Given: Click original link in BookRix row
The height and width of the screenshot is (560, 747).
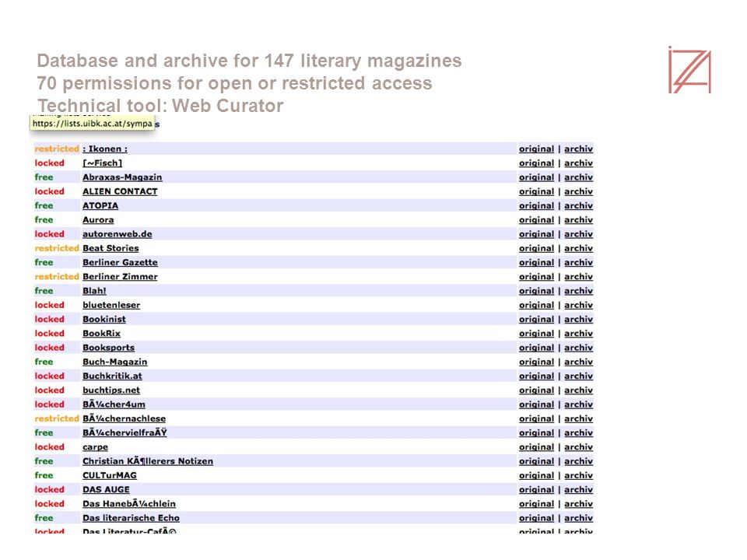Looking at the screenshot, I should (x=536, y=334).
